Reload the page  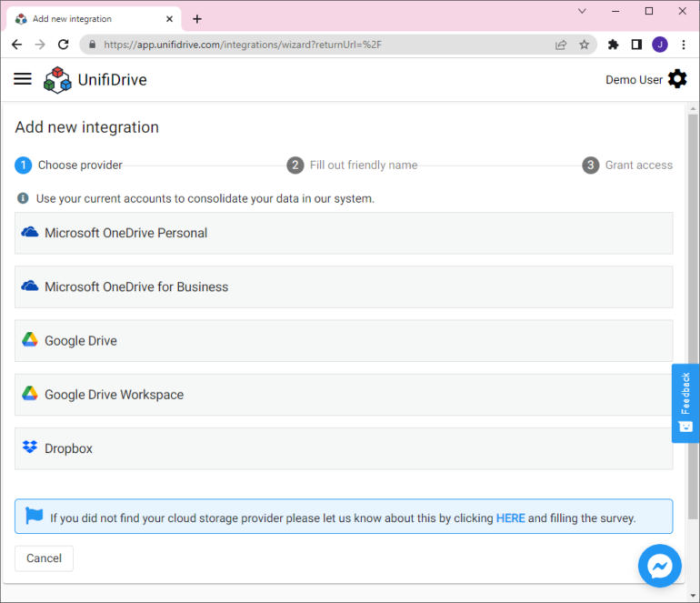coord(64,45)
